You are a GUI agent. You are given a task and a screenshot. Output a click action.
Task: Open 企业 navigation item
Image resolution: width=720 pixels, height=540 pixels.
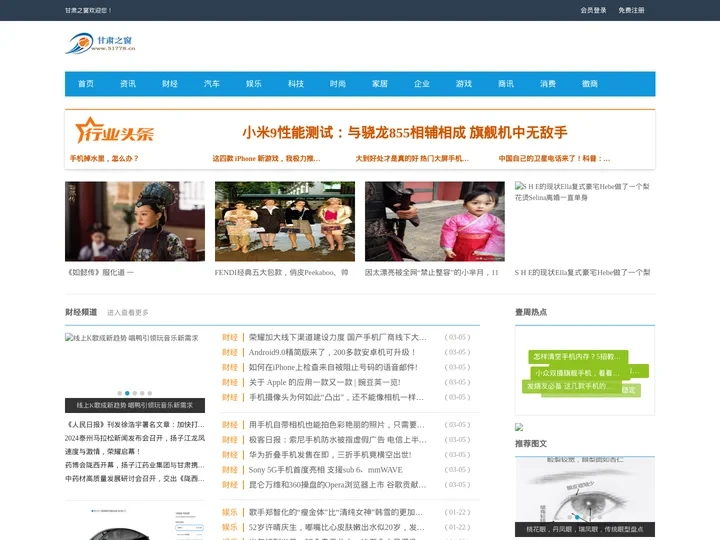422,84
